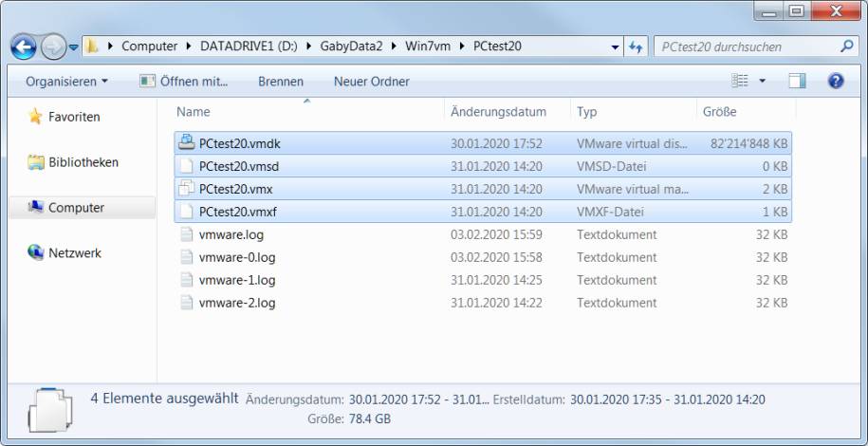868x446 pixels.
Task: Click the 03.02.2020 15:59 date cell
Action: (x=496, y=234)
